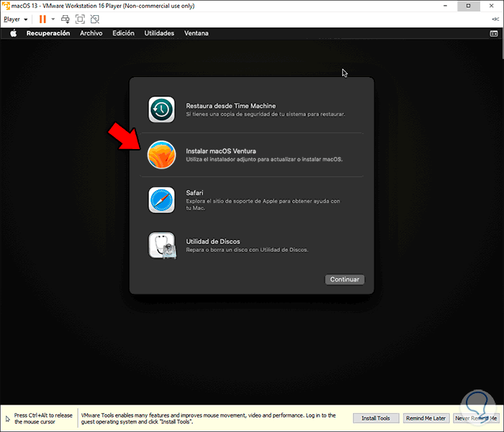The width and height of the screenshot is (504, 432).
Task: Maximize the VMware Player window
Action: click(468, 6)
